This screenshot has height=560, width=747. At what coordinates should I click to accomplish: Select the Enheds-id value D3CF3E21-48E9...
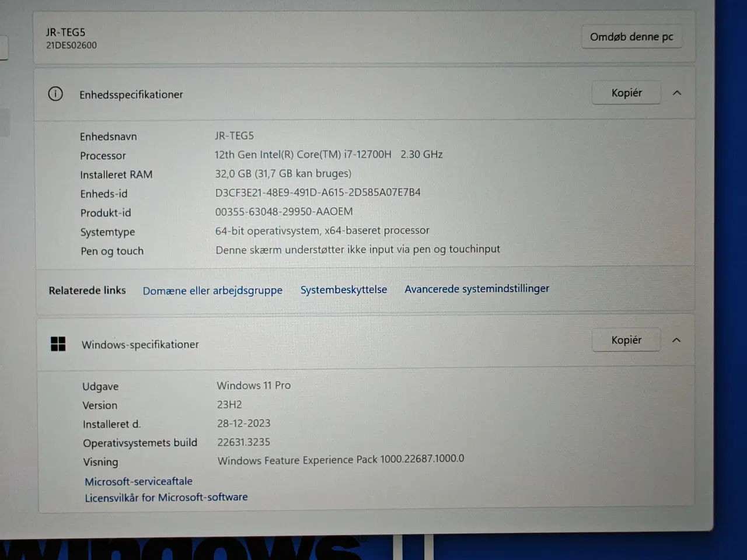click(318, 192)
